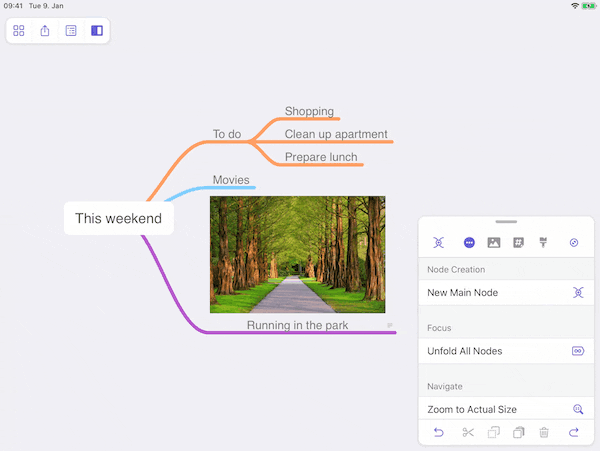Tap the 09:41 clock in status bar
The image size is (600, 451).
(x=13, y=6)
